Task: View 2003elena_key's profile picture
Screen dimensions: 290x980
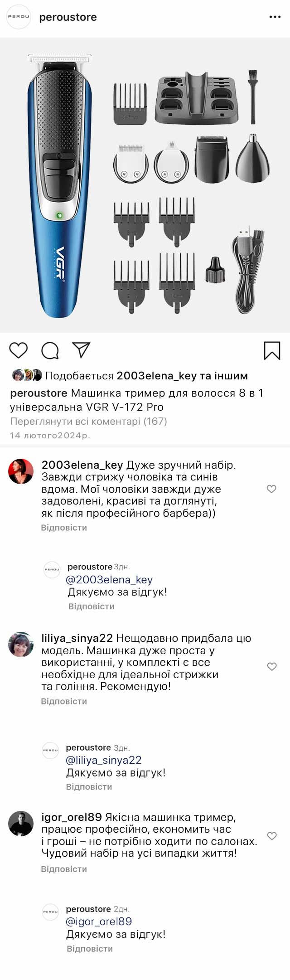Action: (x=21, y=472)
